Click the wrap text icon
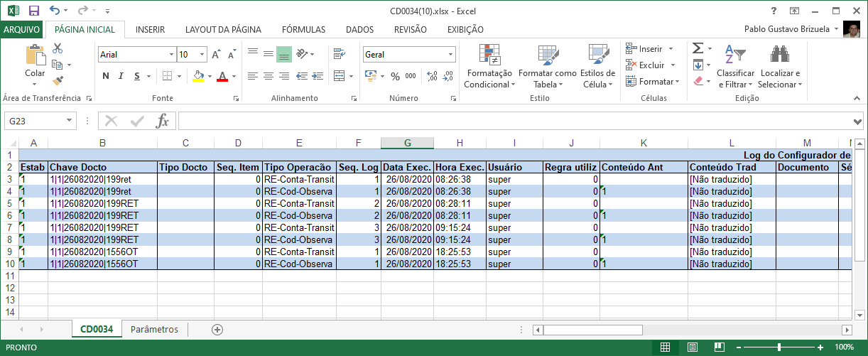The height and width of the screenshot is (356, 868). [x=339, y=54]
